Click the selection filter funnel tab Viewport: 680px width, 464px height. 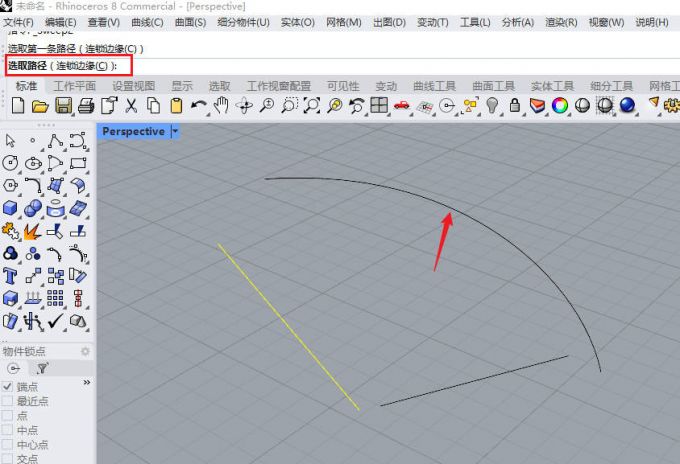coord(42,368)
